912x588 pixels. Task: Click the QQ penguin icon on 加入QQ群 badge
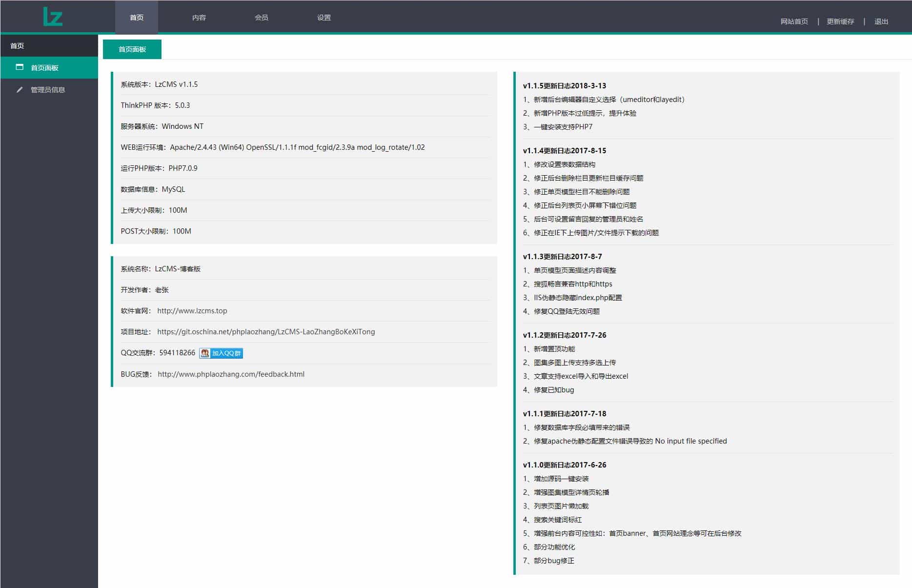coord(205,353)
